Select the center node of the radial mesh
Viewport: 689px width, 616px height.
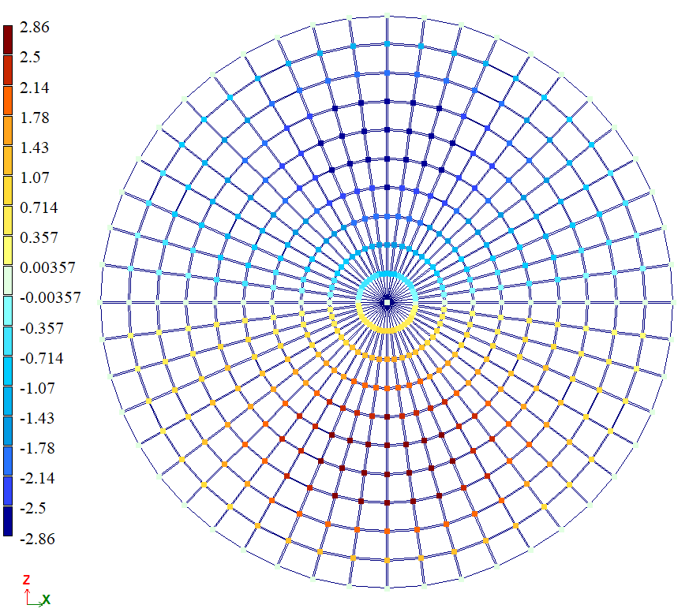(x=387, y=301)
